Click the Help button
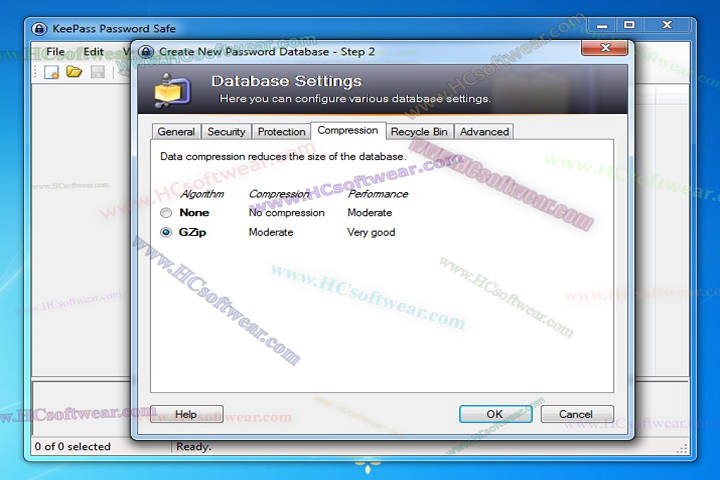 (x=186, y=414)
